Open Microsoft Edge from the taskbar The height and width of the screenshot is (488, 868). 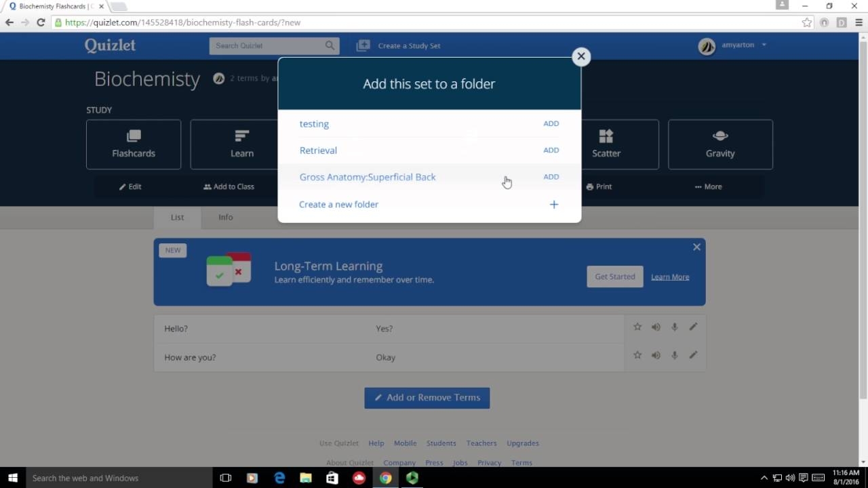tap(279, 478)
